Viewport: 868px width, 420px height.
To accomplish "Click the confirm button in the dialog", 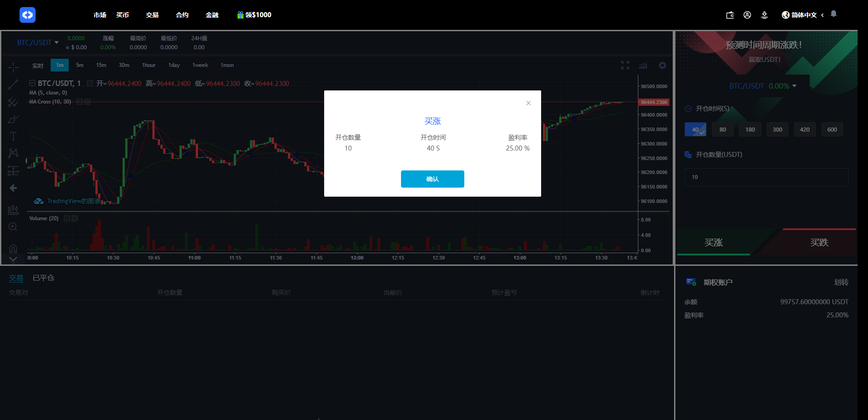I will [x=432, y=179].
